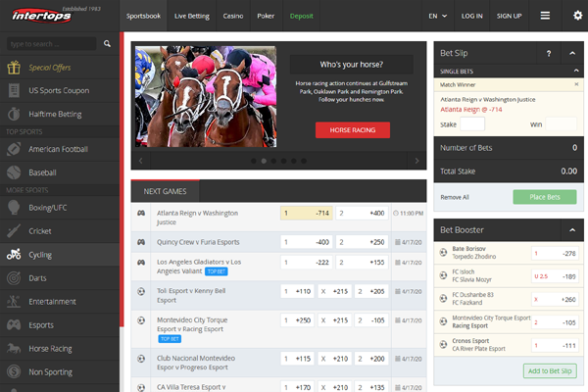588x392 pixels.
Task: Remove Match Winner bet with X
Action: tap(576, 84)
